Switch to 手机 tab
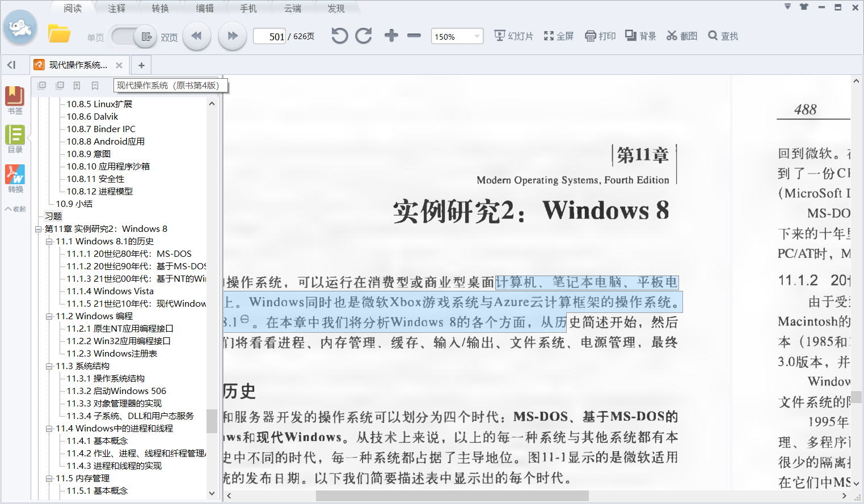The height and width of the screenshot is (504, 864). tap(248, 8)
